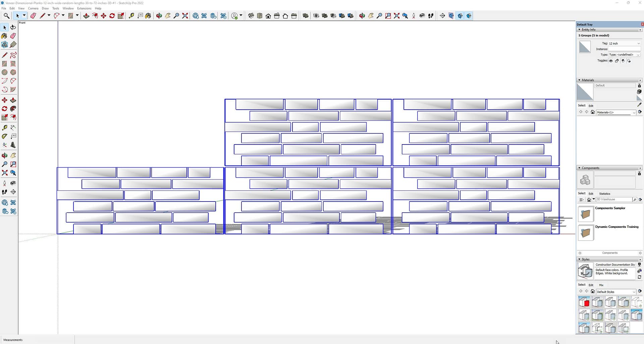The image size is (644, 344).
Task: Open the Camera menu
Action: point(33,8)
